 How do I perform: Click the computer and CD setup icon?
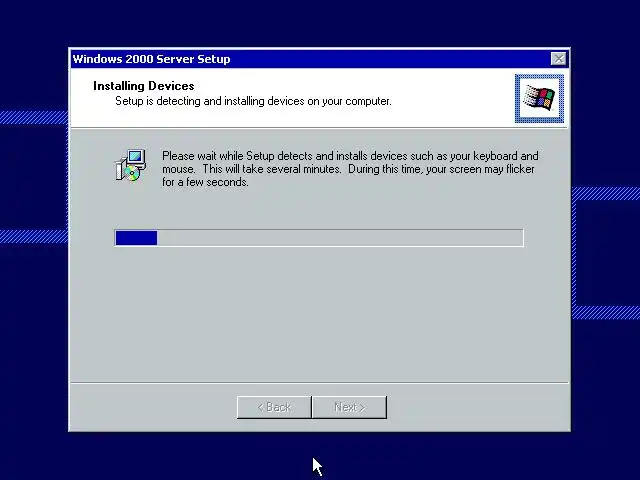[x=130, y=165]
